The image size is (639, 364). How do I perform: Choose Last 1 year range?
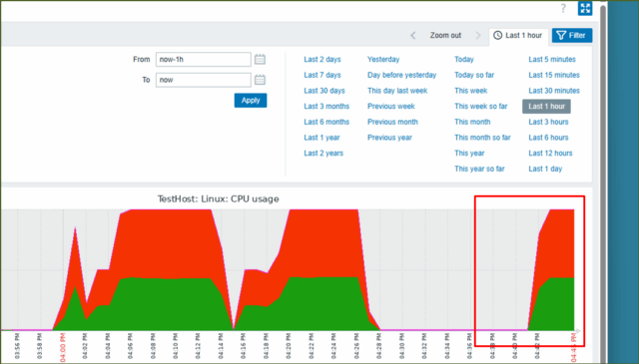321,138
